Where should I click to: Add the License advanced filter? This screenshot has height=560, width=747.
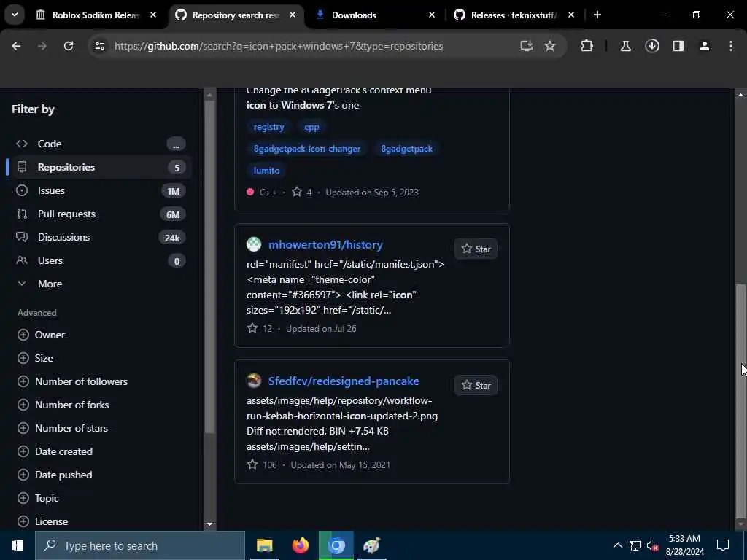pyautogui.click(x=43, y=521)
